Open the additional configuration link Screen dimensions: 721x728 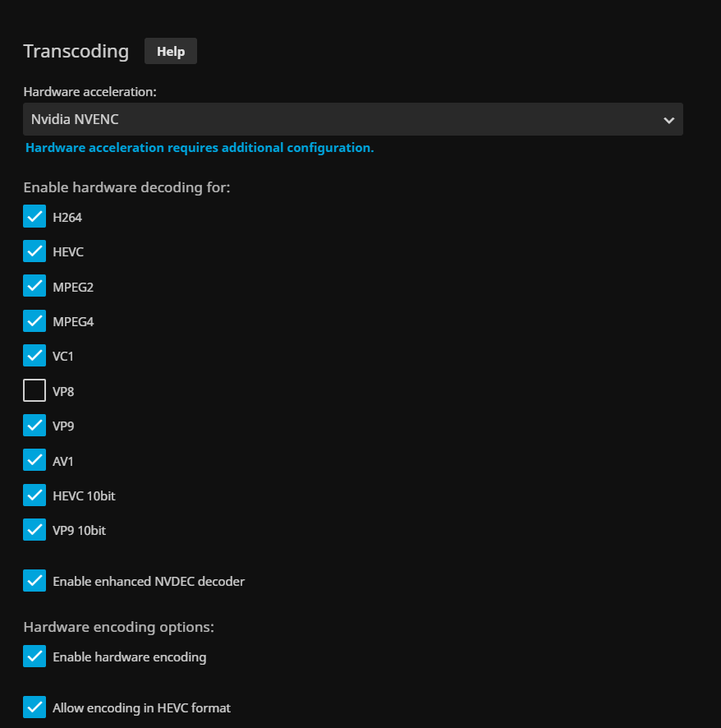[x=200, y=148]
